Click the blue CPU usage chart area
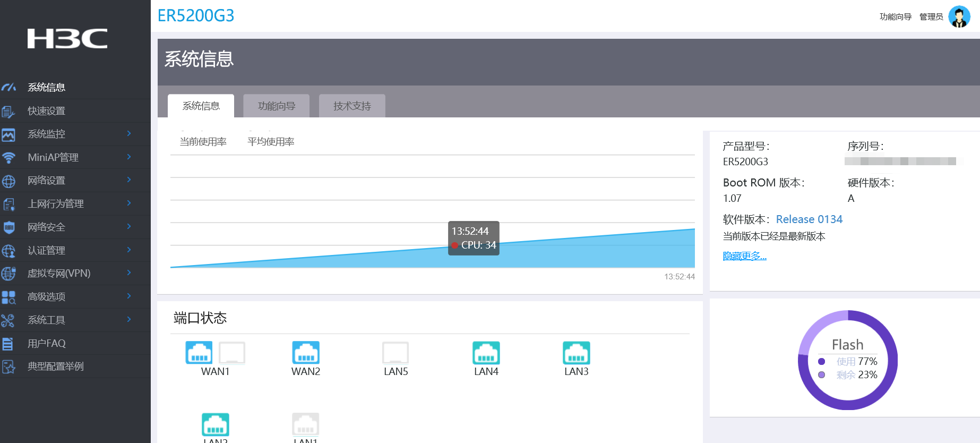This screenshot has width=980, height=443. [x=584, y=253]
